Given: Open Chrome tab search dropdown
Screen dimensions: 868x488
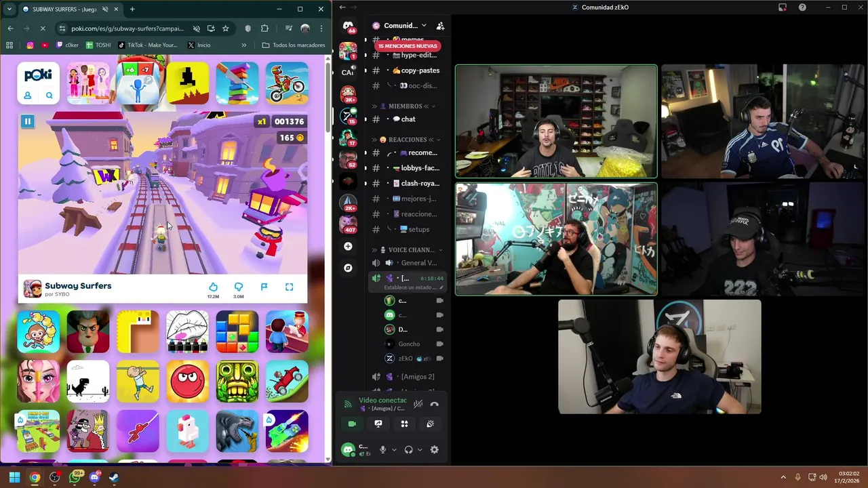Looking at the screenshot, I should pos(9,9).
